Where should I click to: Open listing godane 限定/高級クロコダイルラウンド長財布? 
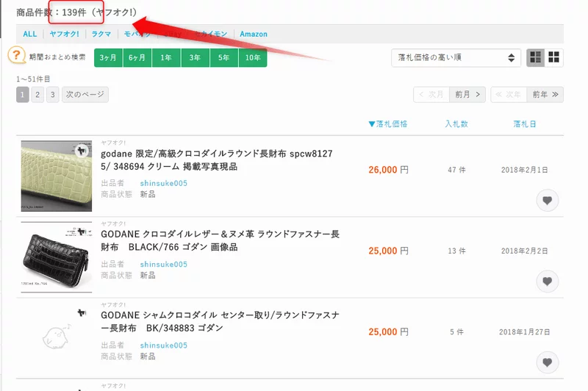pos(216,160)
